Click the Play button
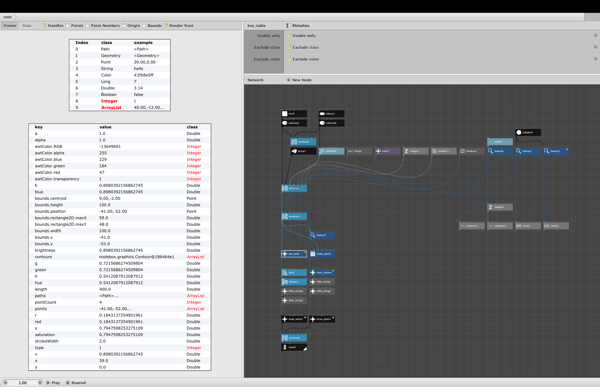The image size is (600, 387). click(x=53, y=382)
